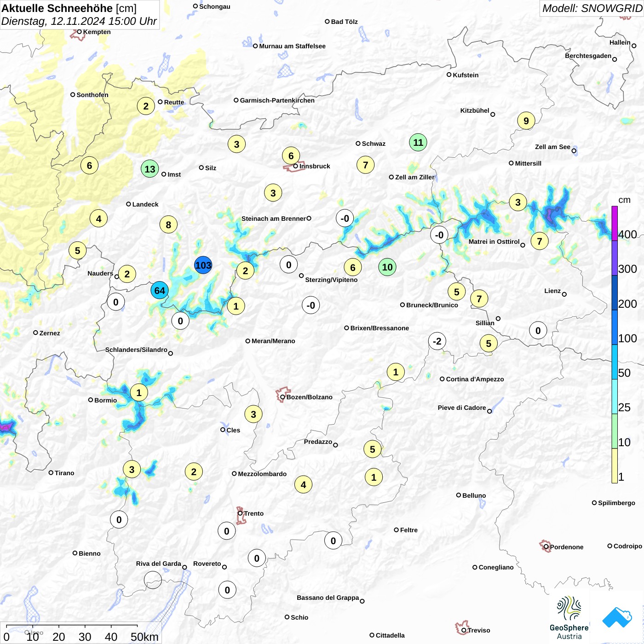
Task: Click the 'Belluno' label
Action: [x=474, y=495]
